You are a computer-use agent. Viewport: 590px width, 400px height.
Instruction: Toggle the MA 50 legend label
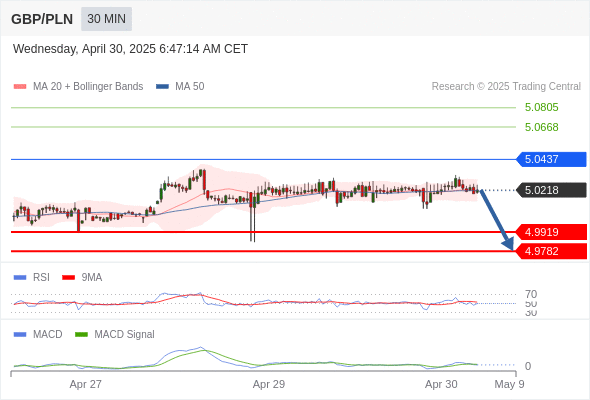pyautogui.click(x=190, y=87)
